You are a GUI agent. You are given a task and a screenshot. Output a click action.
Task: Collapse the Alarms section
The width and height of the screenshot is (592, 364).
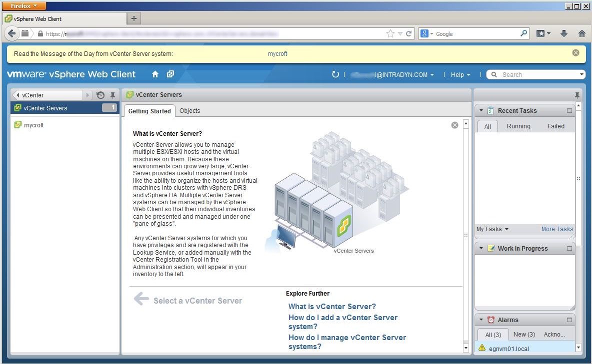[481, 320]
